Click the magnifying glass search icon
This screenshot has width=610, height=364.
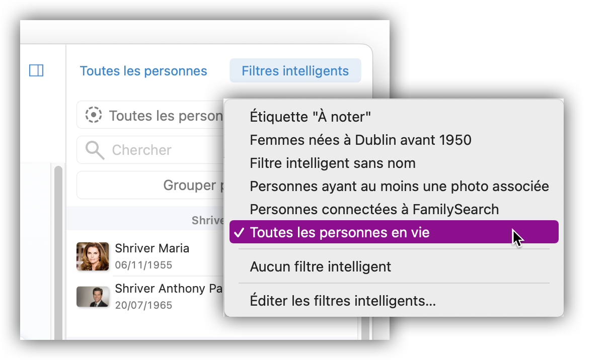[95, 150]
